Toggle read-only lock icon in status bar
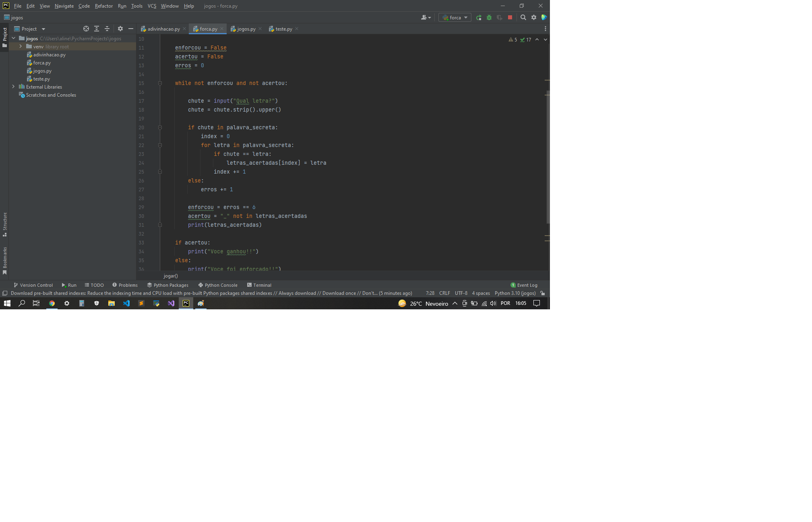This screenshot has height=522, width=812. pyautogui.click(x=543, y=293)
